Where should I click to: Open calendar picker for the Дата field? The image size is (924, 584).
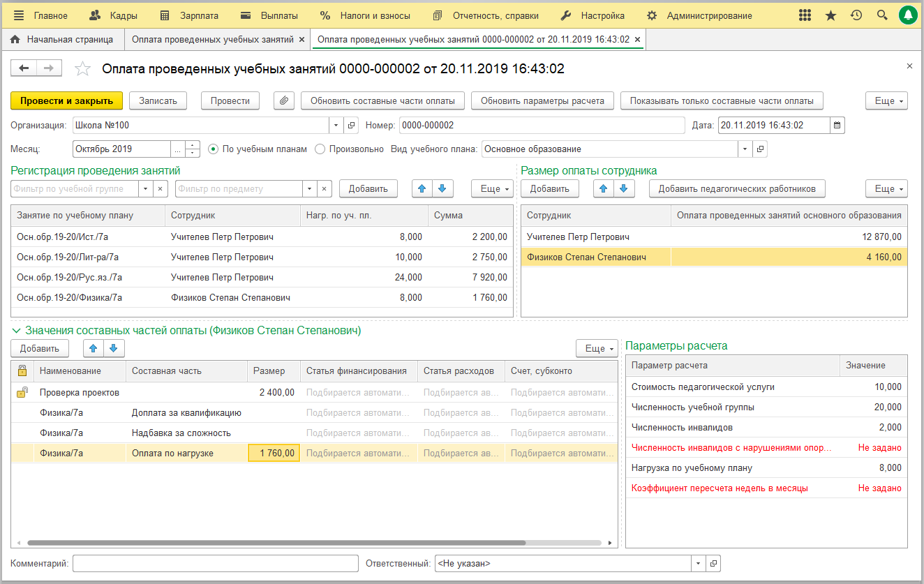pyautogui.click(x=837, y=126)
